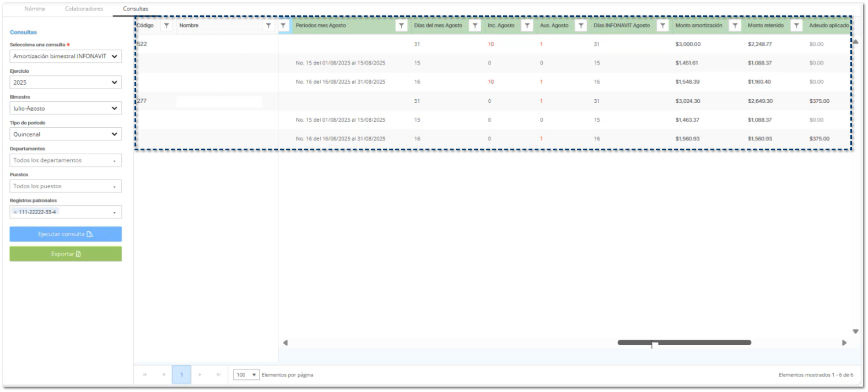The width and height of the screenshot is (868, 392).
Task: Open filter for Días del mes Agosto column
Action: (475, 25)
